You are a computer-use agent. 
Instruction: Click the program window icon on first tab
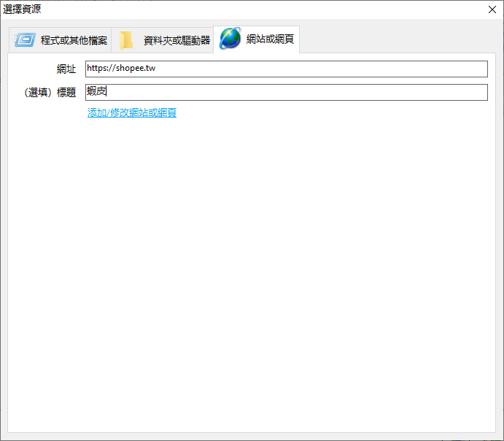click(25, 40)
